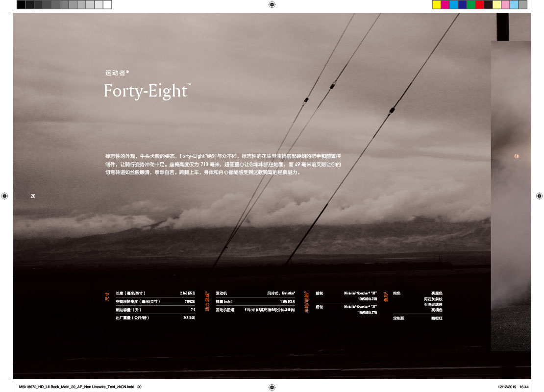Click the orange 车轮/轮胎 section label
Screen dimensions: 544x392
click(x=306, y=302)
